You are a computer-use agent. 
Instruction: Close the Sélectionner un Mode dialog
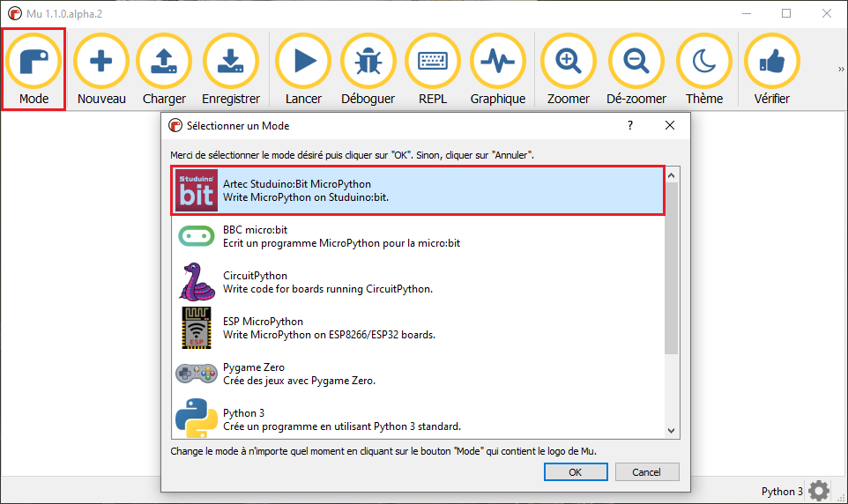[670, 125]
